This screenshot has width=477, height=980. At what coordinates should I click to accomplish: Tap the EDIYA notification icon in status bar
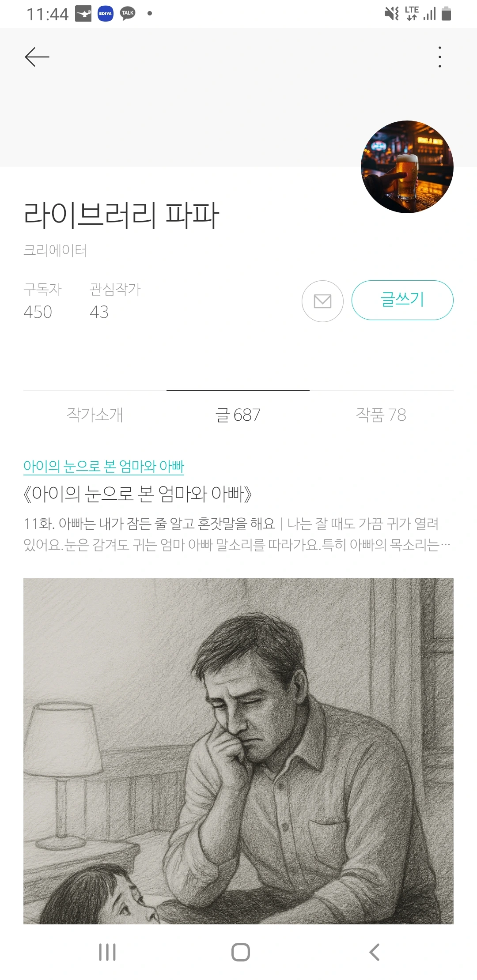106,14
